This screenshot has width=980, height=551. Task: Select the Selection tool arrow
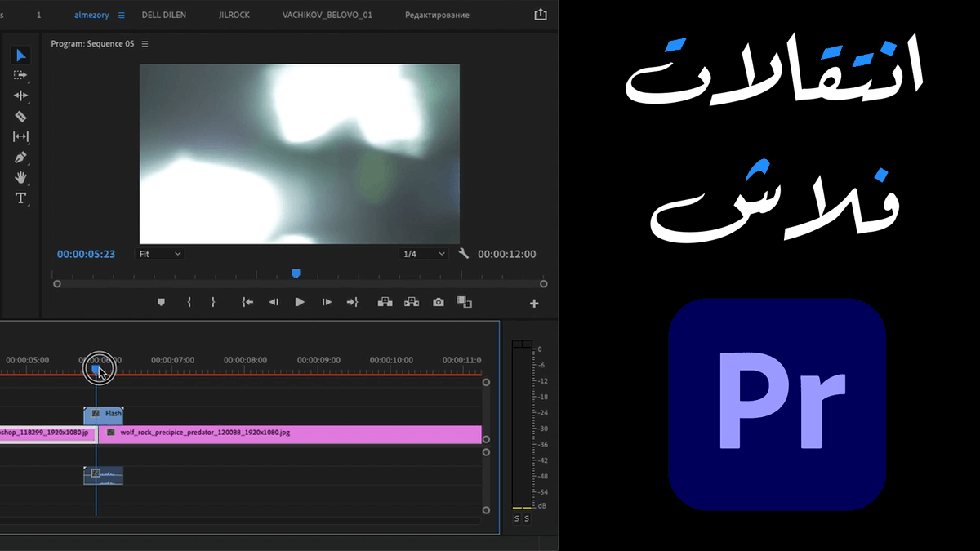21,56
